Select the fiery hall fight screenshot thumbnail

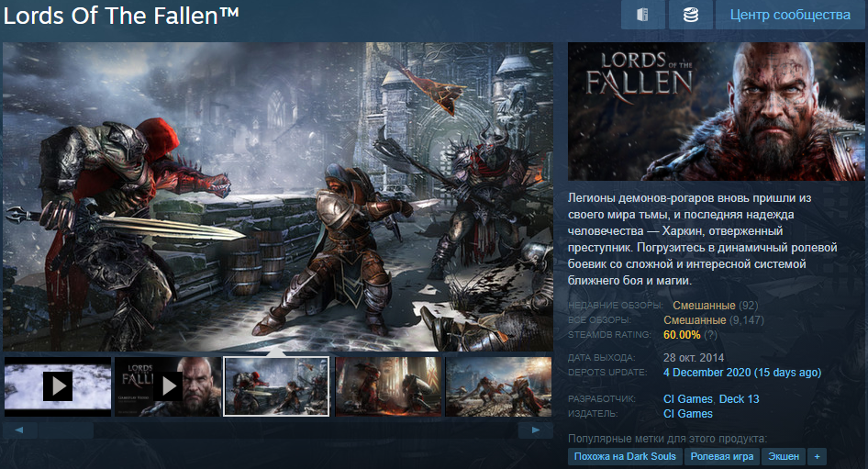pos(389,386)
